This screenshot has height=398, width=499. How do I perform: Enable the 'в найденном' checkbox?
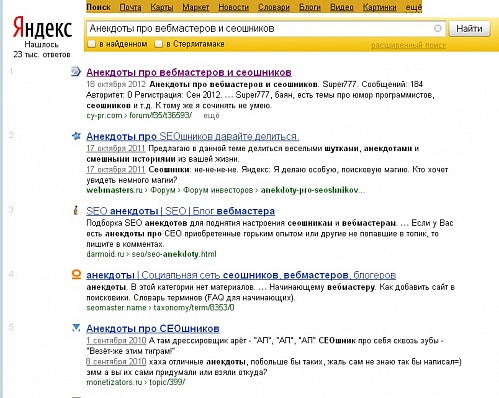pos(92,44)
